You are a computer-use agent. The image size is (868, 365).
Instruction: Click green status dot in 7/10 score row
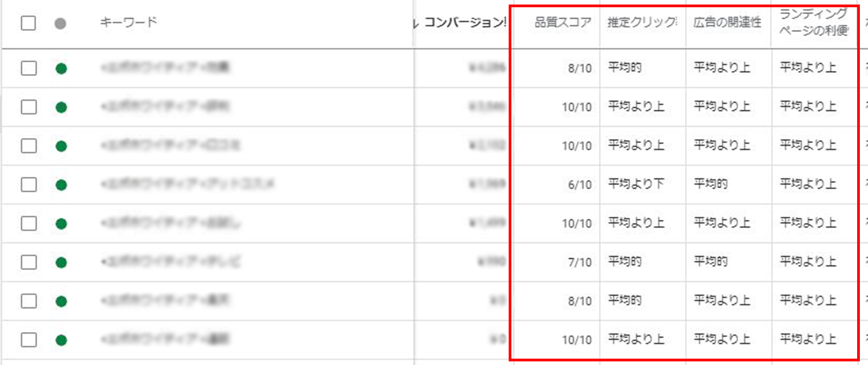[61, 263]
